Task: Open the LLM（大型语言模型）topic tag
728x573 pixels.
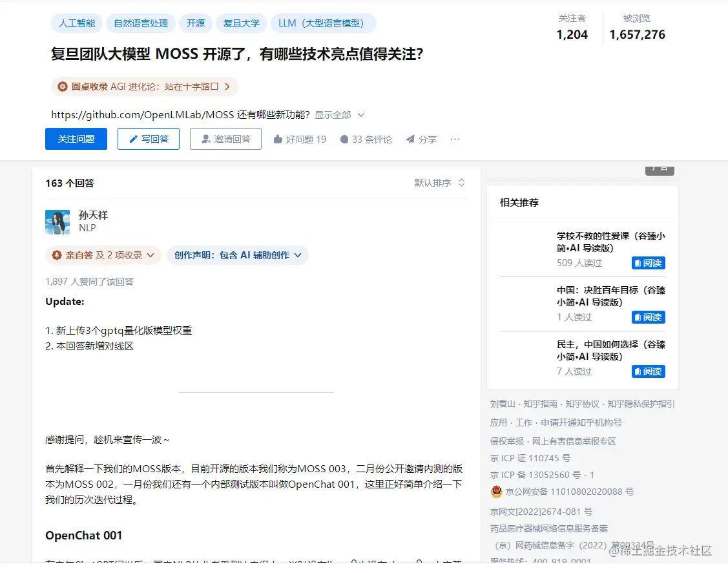Action: 323,23
